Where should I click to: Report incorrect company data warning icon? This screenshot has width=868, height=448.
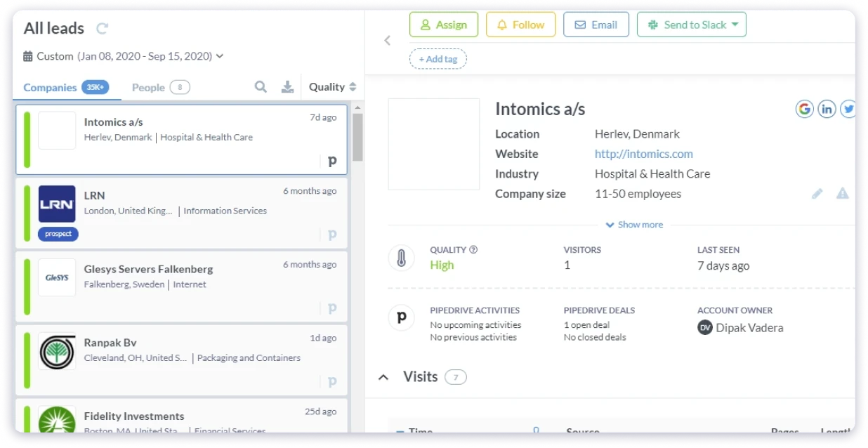[x=843, y=194]
